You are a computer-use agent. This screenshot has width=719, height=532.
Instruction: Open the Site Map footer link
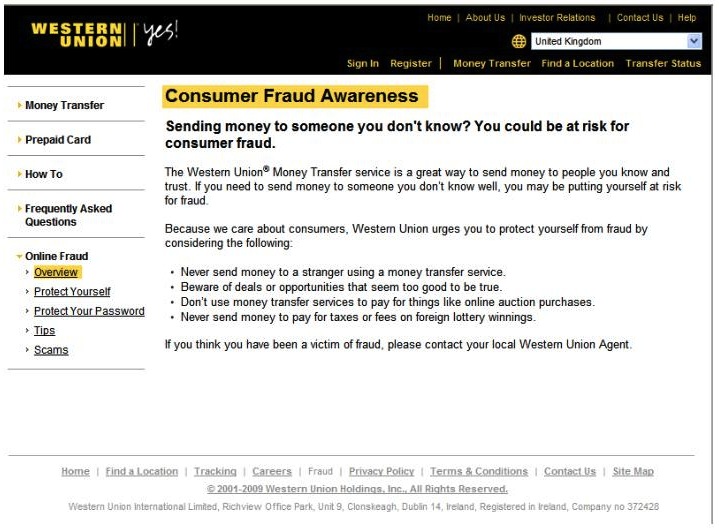point(633,471)
